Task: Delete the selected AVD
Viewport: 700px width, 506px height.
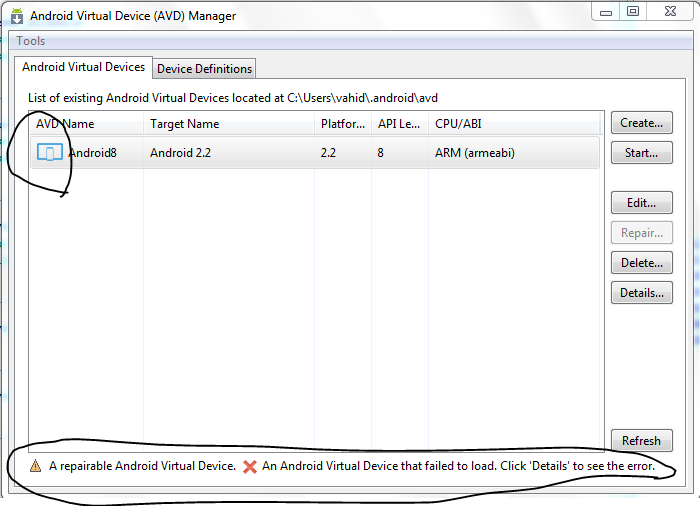Action: tap(642, 263)
